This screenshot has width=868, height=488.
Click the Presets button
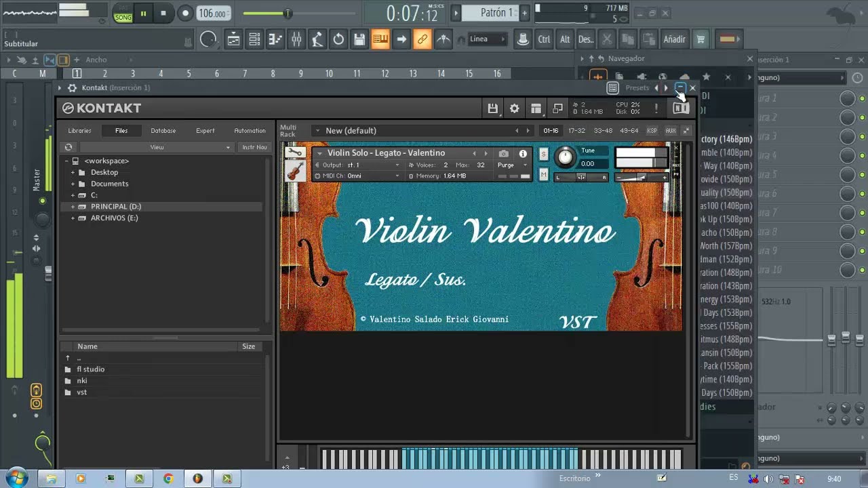pos(637,88)
